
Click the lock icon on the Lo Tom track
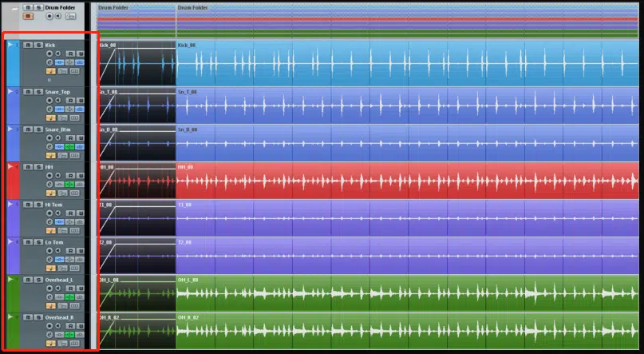(62, 268)
